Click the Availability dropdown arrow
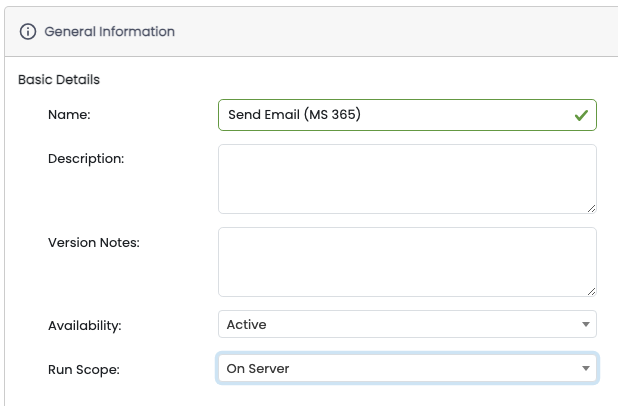 click(585, 325)
